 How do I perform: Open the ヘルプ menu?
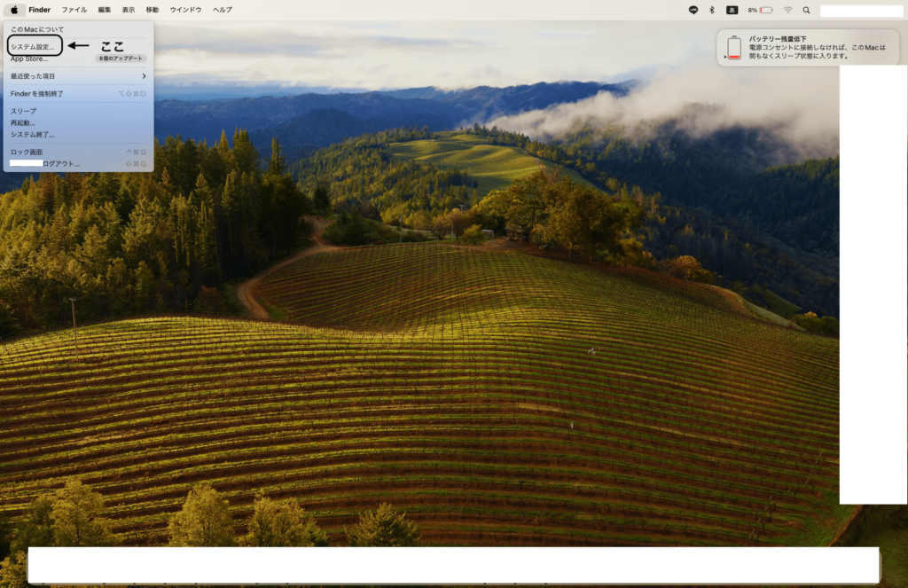click(x=223, y=10)
